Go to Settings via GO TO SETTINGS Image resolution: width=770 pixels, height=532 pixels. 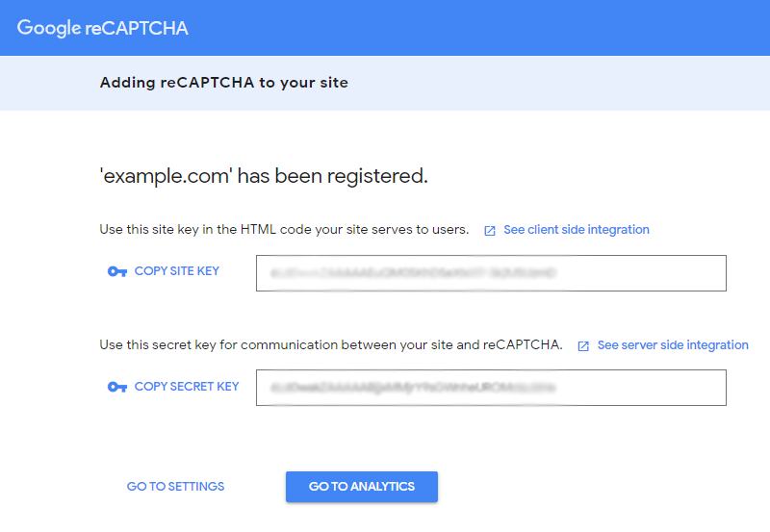(175, 487)
